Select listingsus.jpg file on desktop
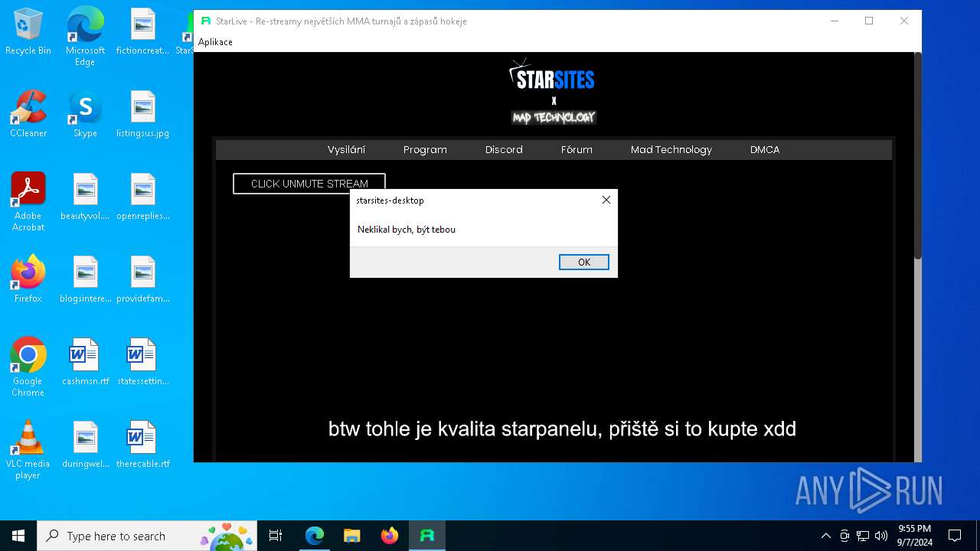Screen dimensions: 980x551 click(x=142, y=115)
